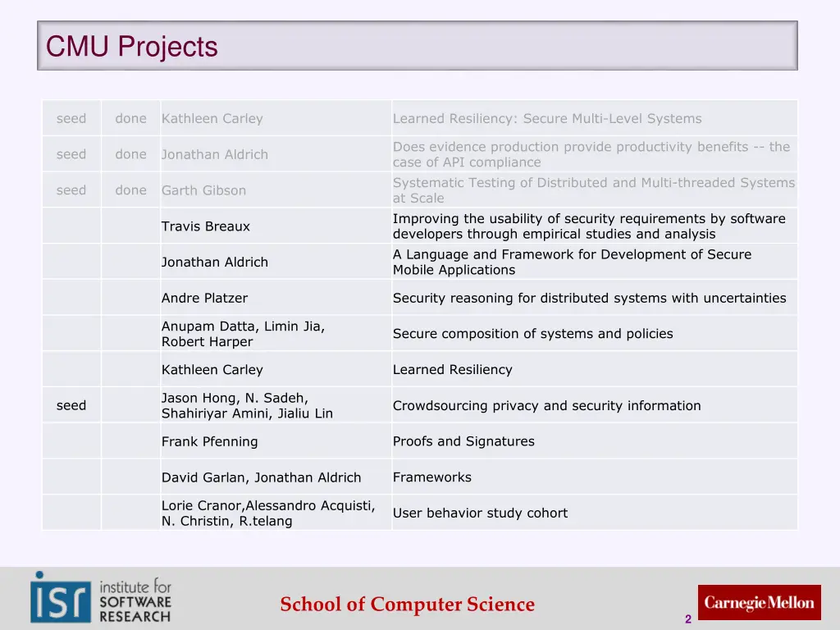Click the Carnegie Mellon logo
This screenshot has height=630, width=840.
[x=759, y=603]
